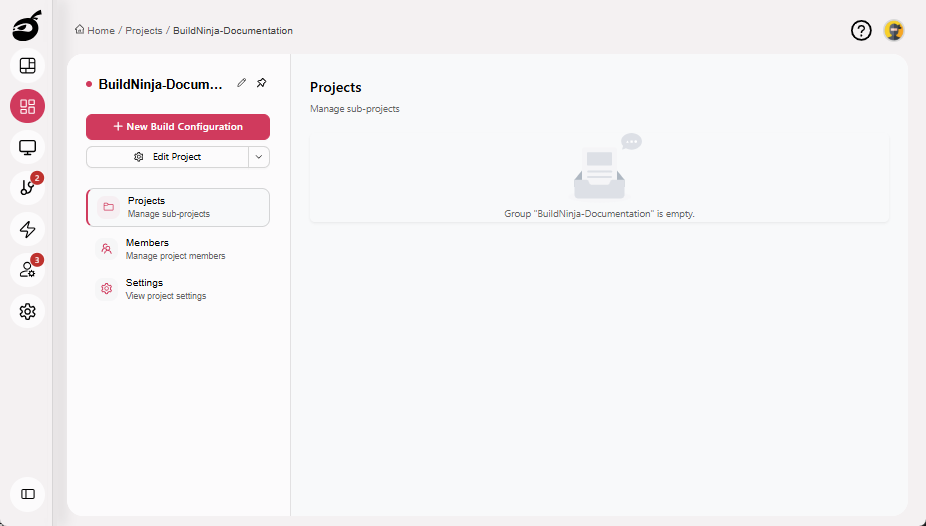Open the help question mark icon
The image size is (926, 526).
click(861, 30)
